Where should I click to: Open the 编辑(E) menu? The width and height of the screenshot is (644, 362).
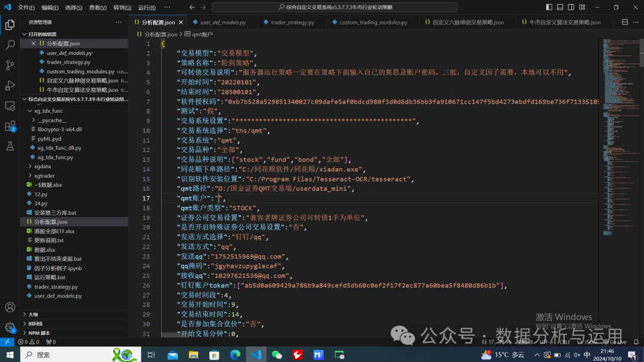coord(50,7)
